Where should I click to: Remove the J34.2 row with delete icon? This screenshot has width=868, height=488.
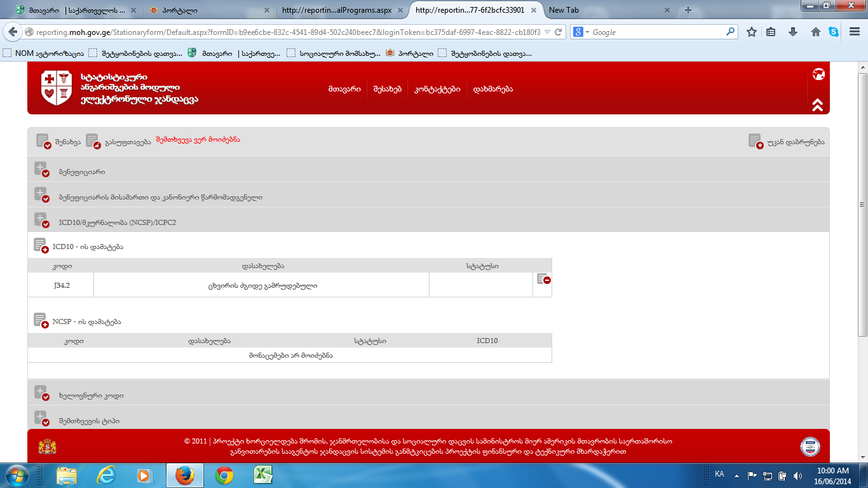point(543,280)
